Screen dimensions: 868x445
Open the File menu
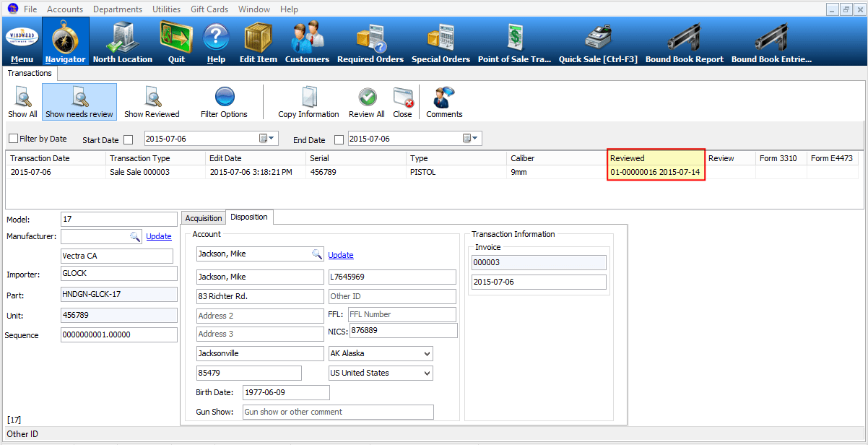(x=30, y=9)
